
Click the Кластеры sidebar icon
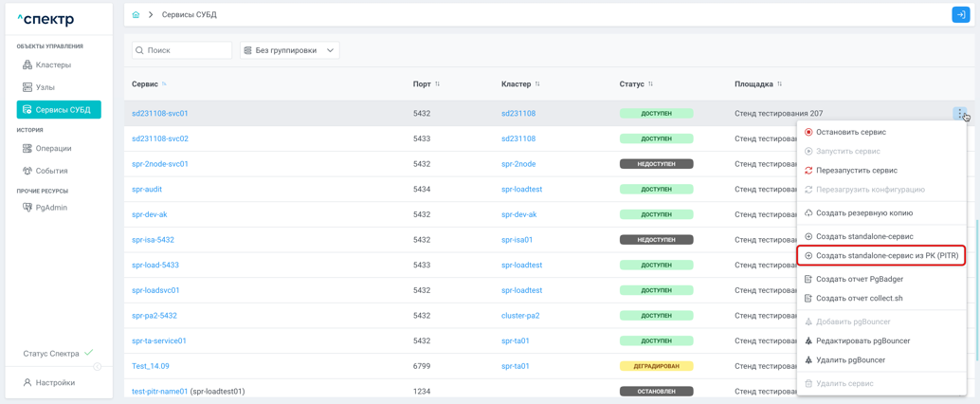click(27, 65)
